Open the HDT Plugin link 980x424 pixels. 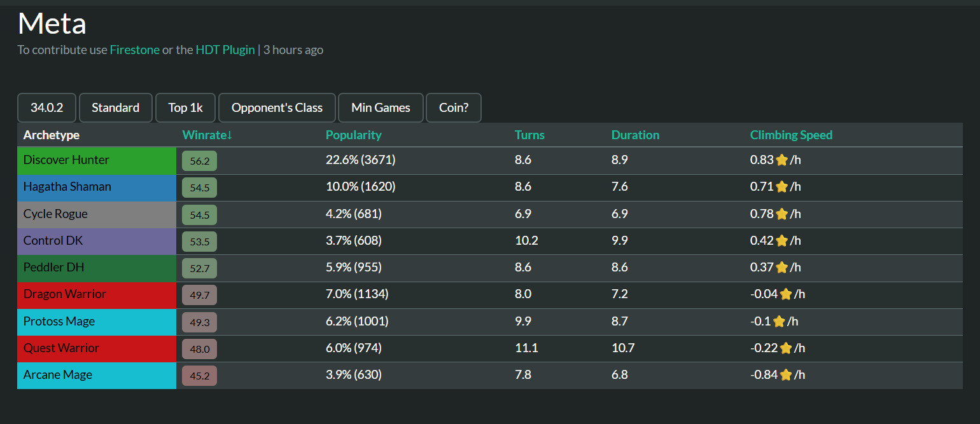pos(225,50)
